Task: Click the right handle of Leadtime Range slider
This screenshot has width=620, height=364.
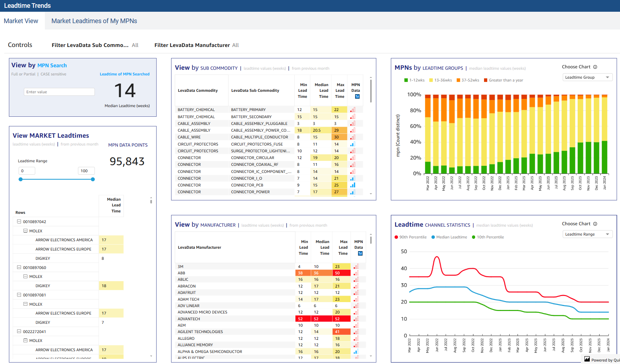Action: (93, 179)
